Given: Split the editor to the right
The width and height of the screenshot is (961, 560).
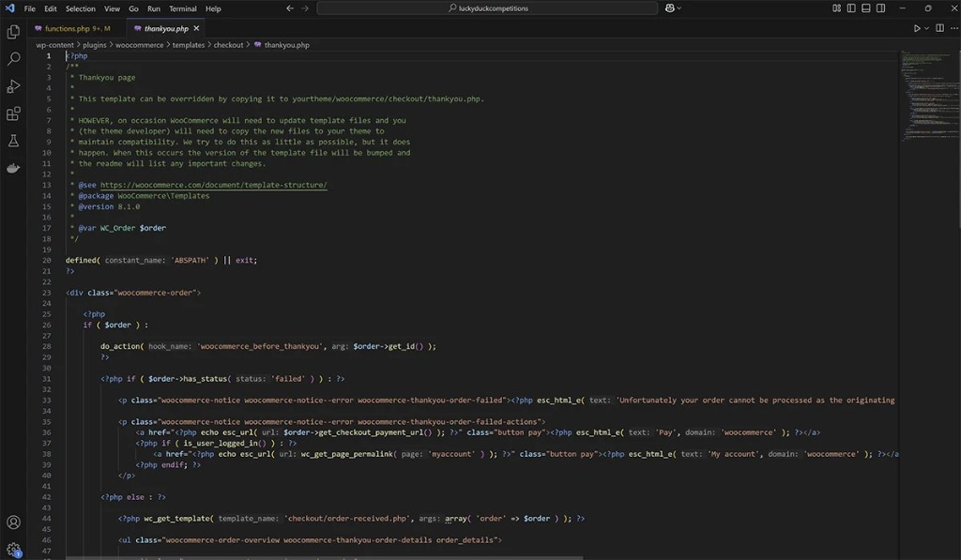Looking at the screenshot, I should [x=939, y=28].
